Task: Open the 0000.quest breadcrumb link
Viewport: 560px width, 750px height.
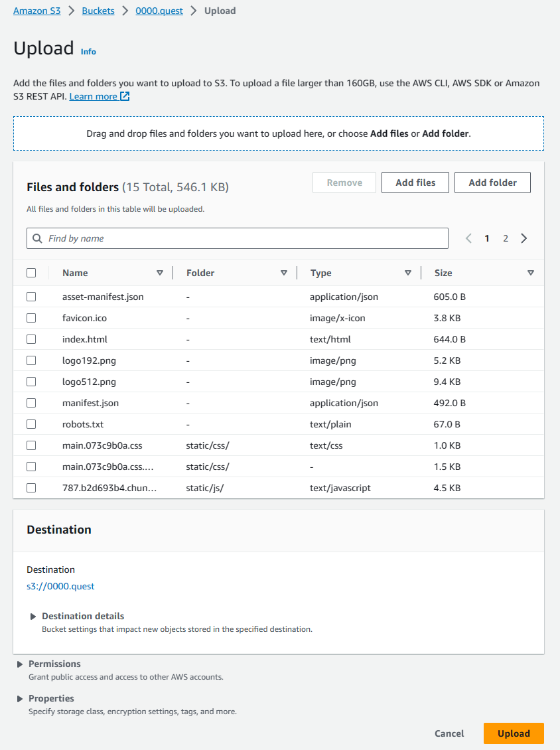Action: [159, 11]
